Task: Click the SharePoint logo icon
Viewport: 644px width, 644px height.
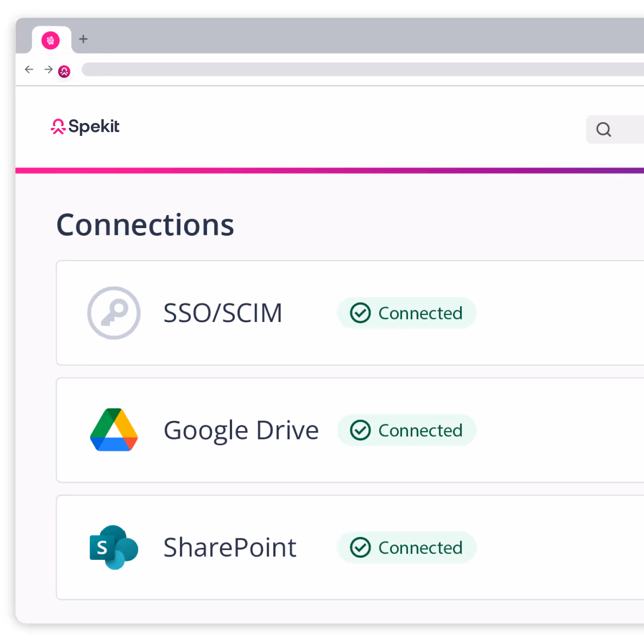Action: point(114,547)
